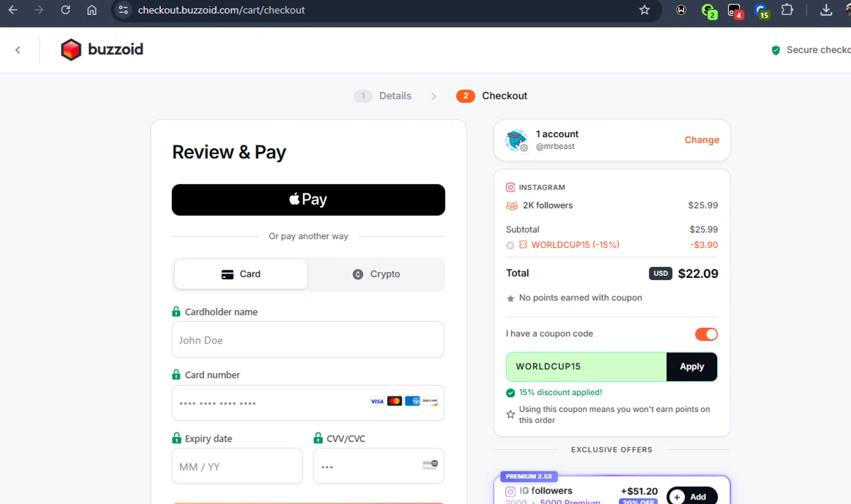Return to step 1 Details
The image size is (851, 504).
pos(383,96)
